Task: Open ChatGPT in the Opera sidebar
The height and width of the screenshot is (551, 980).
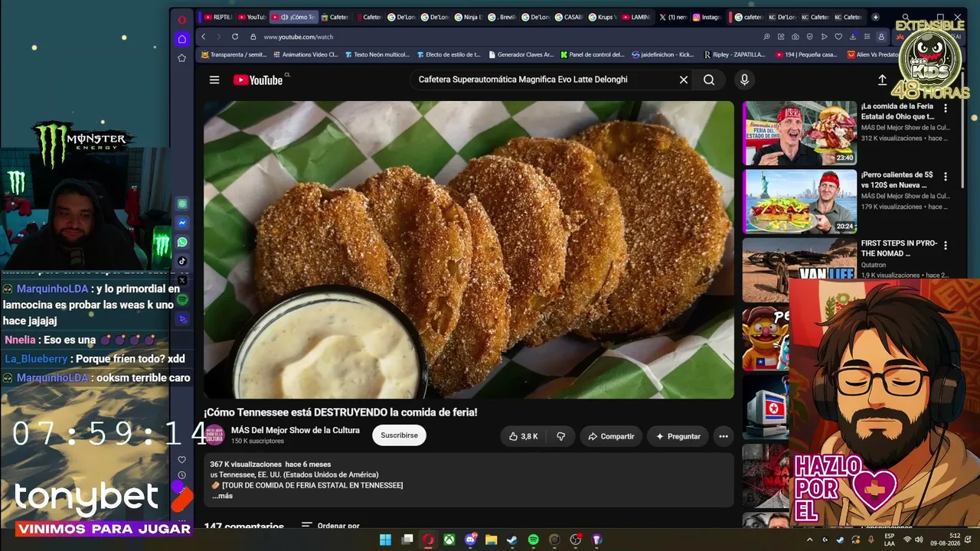Action: point(182,204)
